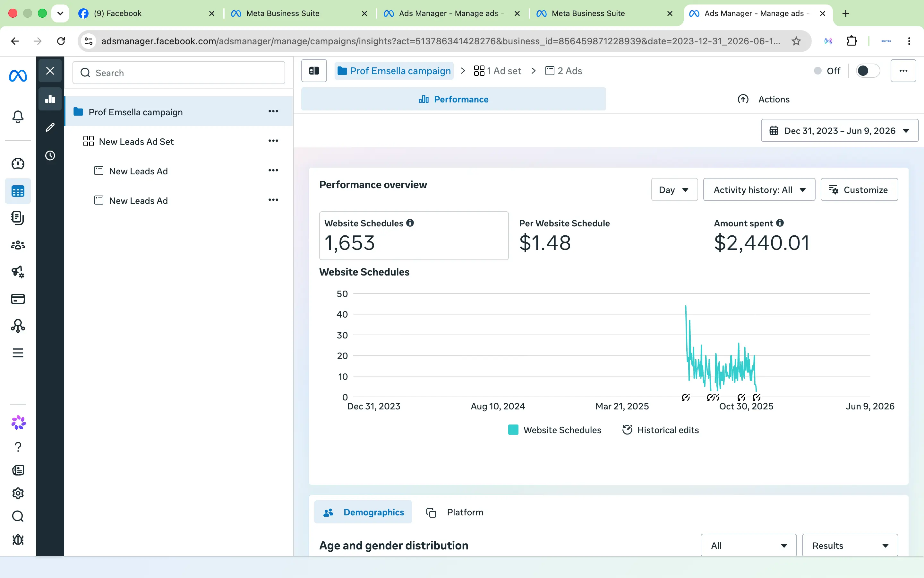Viewport: 924px width, 578px height.
Task: Switch to the Actions tab
Action: pos(763,99)
